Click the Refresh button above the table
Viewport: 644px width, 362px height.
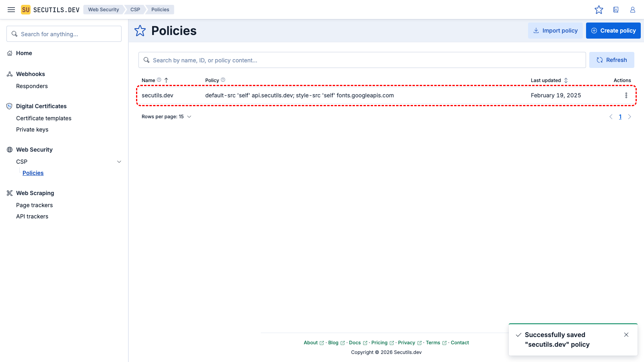611,60
